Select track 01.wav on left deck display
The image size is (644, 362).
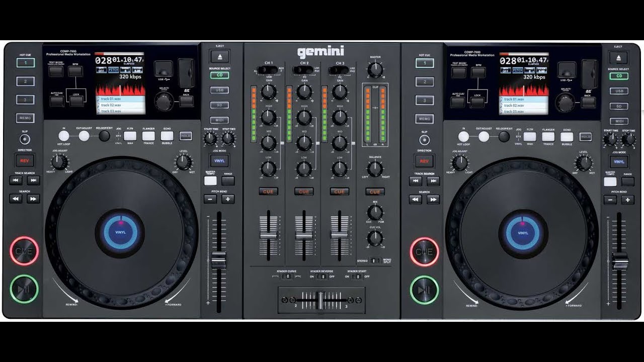click(x=120, y=99)
